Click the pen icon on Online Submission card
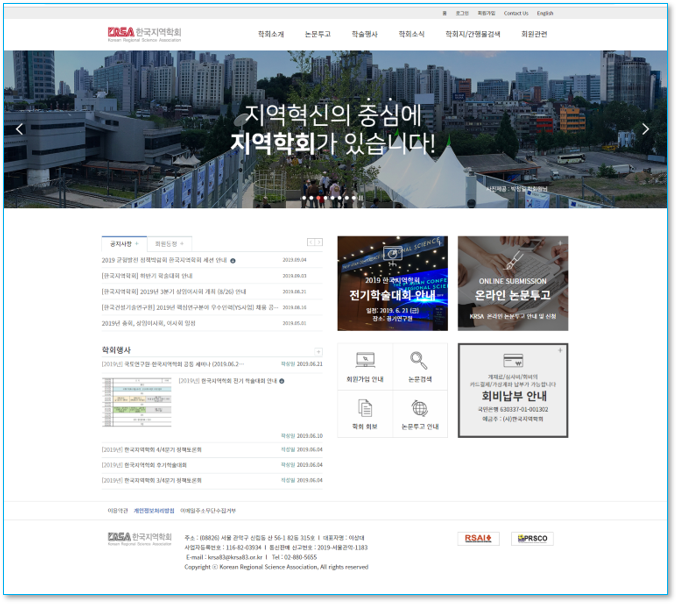Image resolution: width=677 pixels, height=604 pixels. click(x=514, y=260)
